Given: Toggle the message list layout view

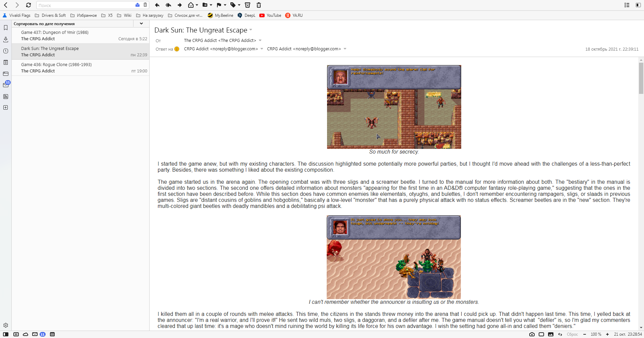Looking at the screenshot, I should click(627, 5).
